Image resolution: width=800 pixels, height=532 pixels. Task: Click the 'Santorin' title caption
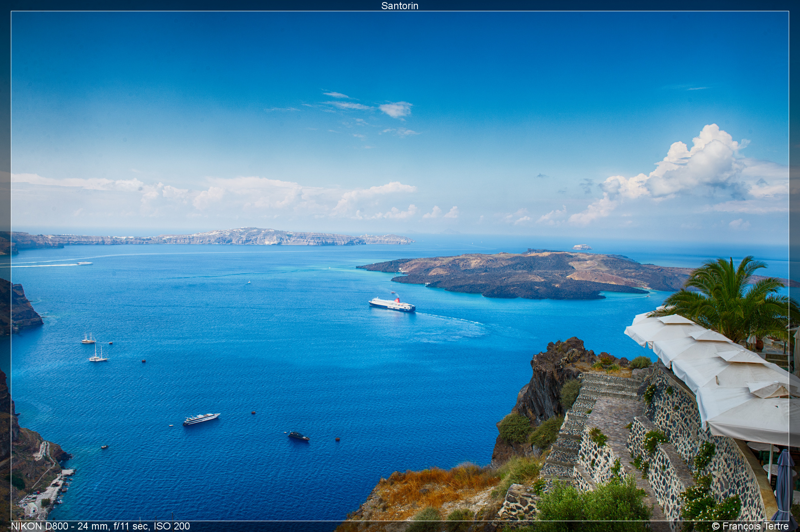click(x=400, y=6)
